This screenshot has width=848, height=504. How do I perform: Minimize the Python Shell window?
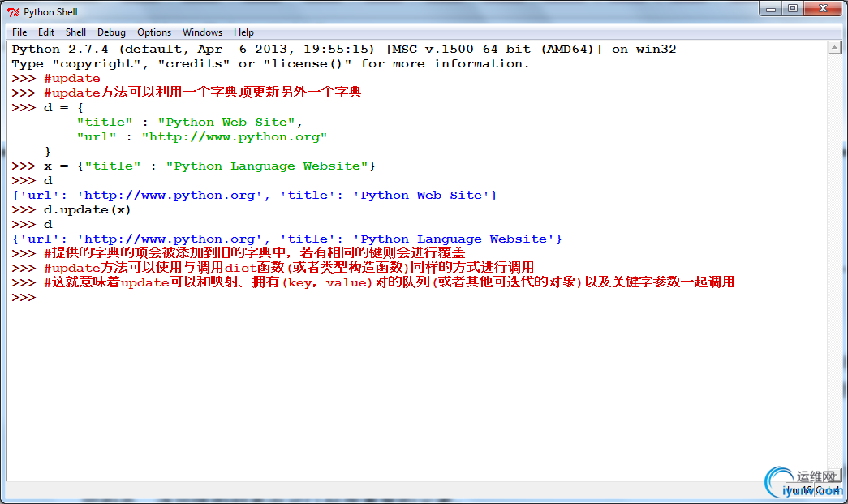tap(771, 9)
